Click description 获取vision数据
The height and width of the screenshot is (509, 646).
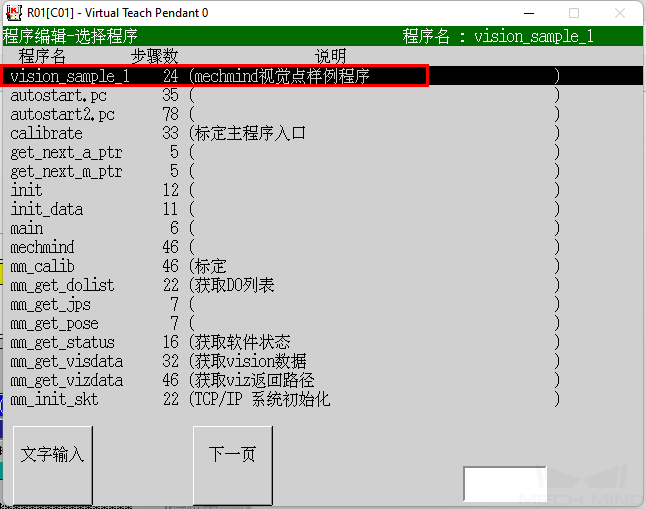click(250, 361)
